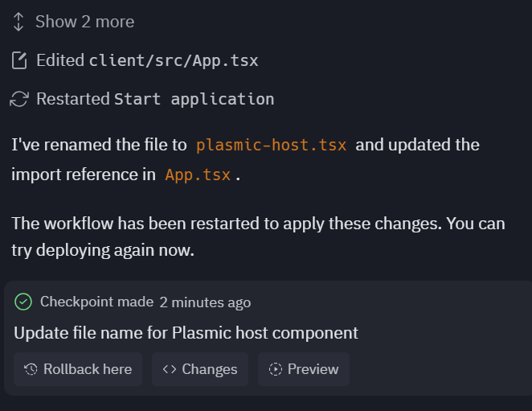
Task: Click the expand arrows icon beside Show 2 more
Action: [x=19, y=22]
